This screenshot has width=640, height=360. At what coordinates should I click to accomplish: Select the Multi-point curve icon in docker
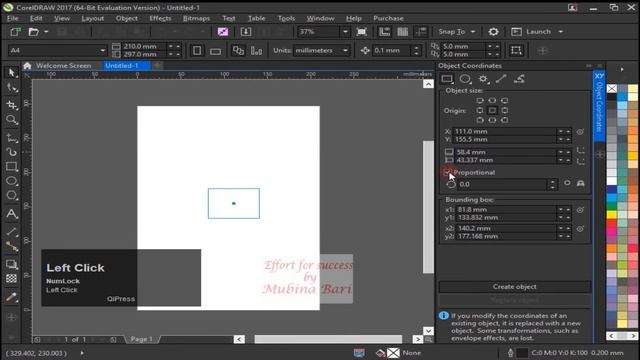coord(519,79)
